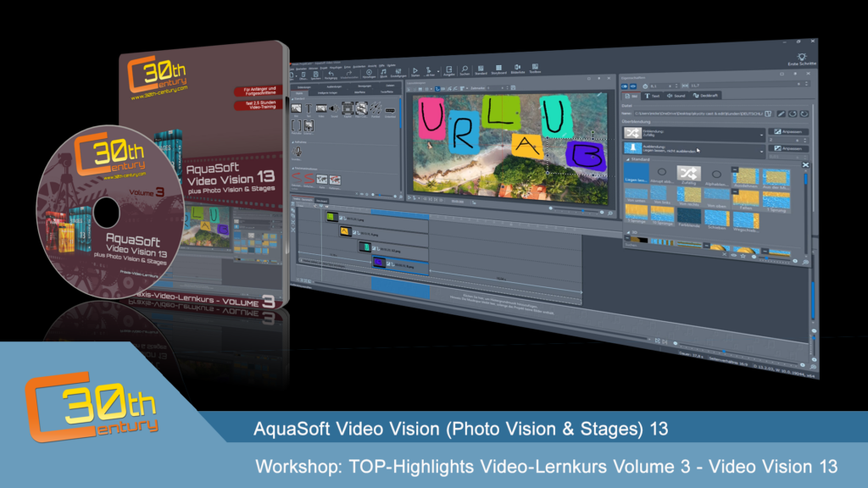
Task: Open the Sound tab in Eigenschaften
Action: [x=676, y=96]
